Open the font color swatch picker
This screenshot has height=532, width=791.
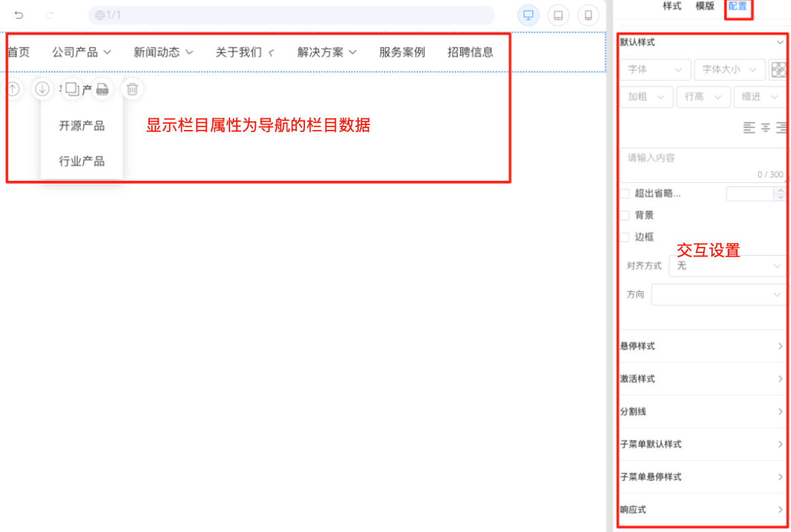[778, 69]
